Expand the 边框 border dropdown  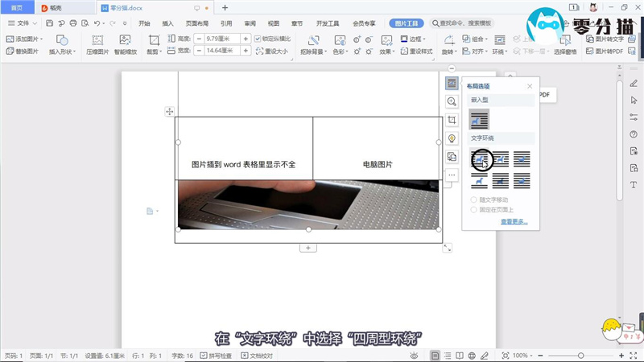tap(416, 39)
